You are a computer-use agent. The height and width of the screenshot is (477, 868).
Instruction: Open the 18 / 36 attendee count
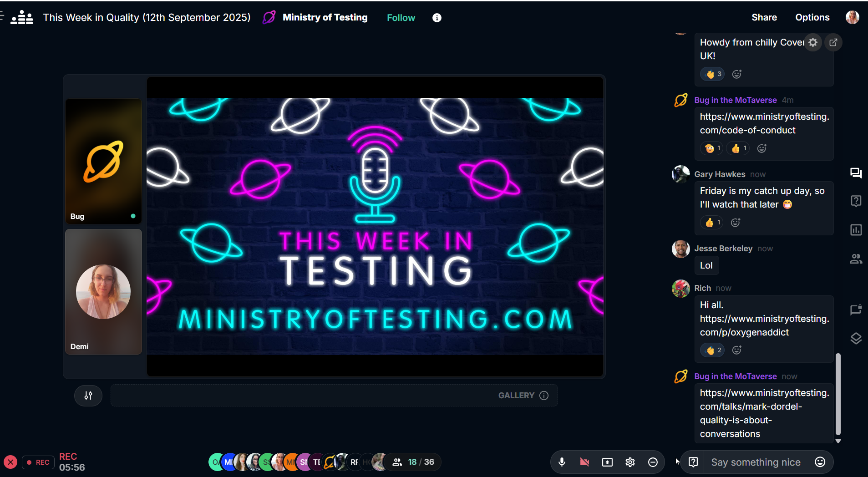tap(413, 462)
